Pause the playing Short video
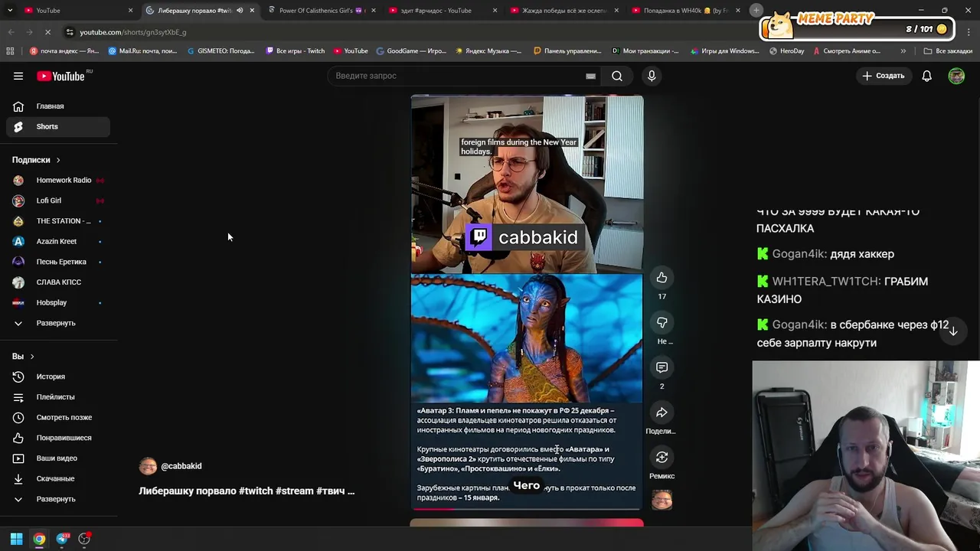Image resolution: width=980 pixels, height=551 pixels. (x=527, y=302)
